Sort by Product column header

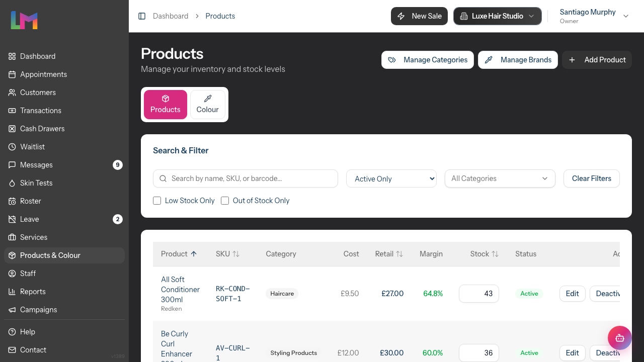pos(179,254)
